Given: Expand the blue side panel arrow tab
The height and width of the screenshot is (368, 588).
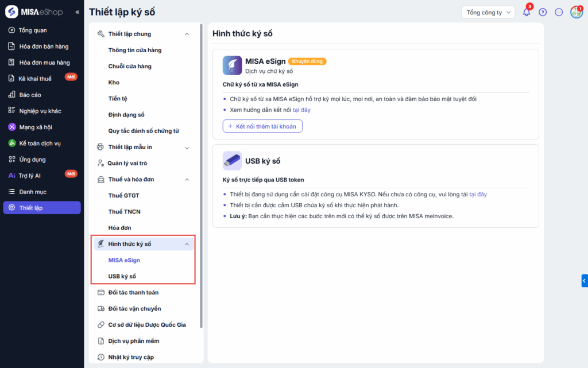Looking at the screenshot, I should point(584,281).
